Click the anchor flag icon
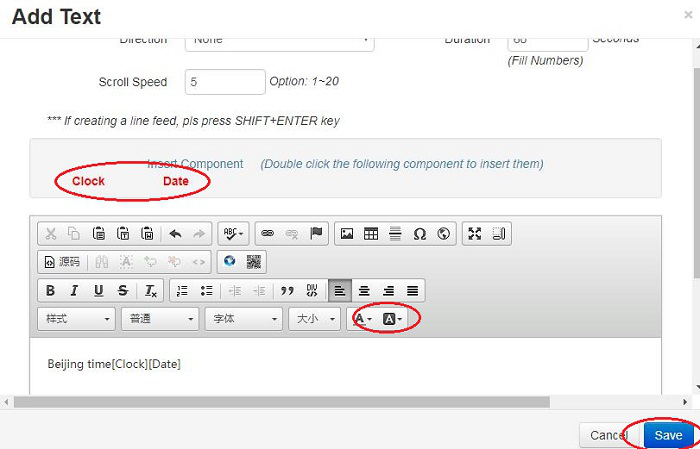The width and height of the screenshot is (700, 449). (316, 234)
